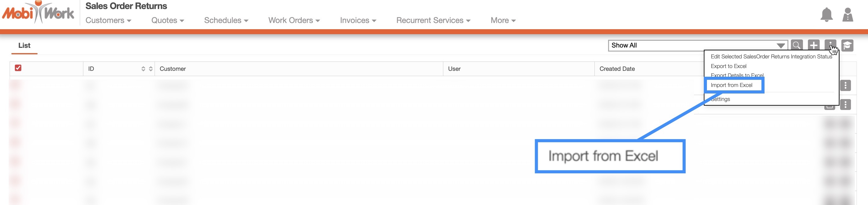868x205 pixels.
Task: Switch to the List tab
Action: click(x=24, y=46)
